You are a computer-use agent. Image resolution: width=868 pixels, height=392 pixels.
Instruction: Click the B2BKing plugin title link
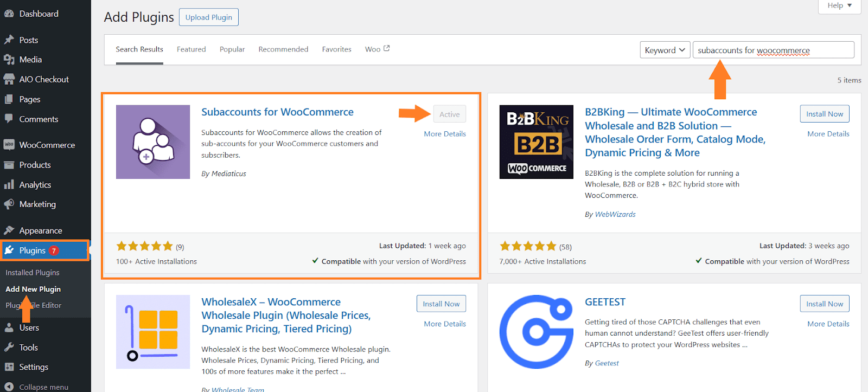[675, 132]
